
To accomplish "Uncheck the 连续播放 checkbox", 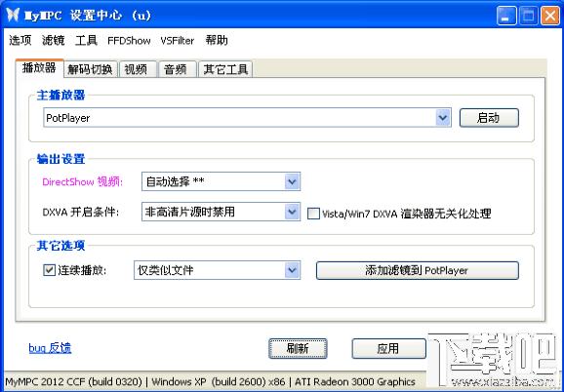I will 49,270.
